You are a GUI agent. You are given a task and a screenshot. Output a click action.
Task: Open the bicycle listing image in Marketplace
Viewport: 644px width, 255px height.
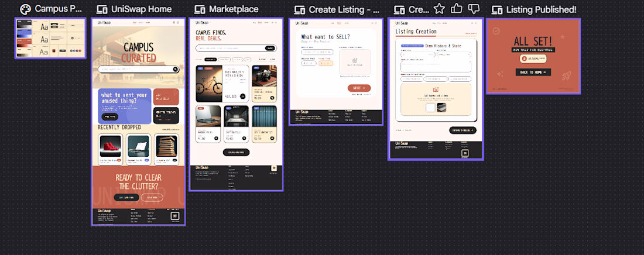tap(209, 84)
